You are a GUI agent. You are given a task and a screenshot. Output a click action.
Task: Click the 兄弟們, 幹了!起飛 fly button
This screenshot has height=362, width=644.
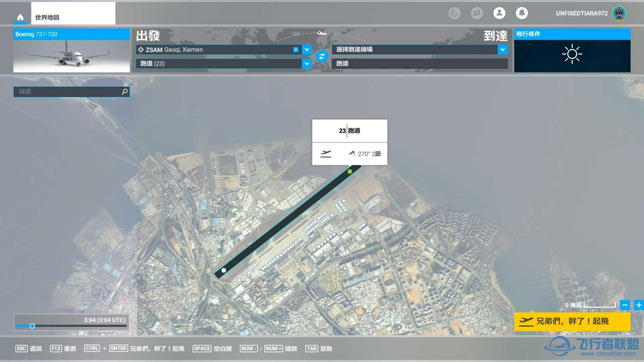[x=572, y=322]
